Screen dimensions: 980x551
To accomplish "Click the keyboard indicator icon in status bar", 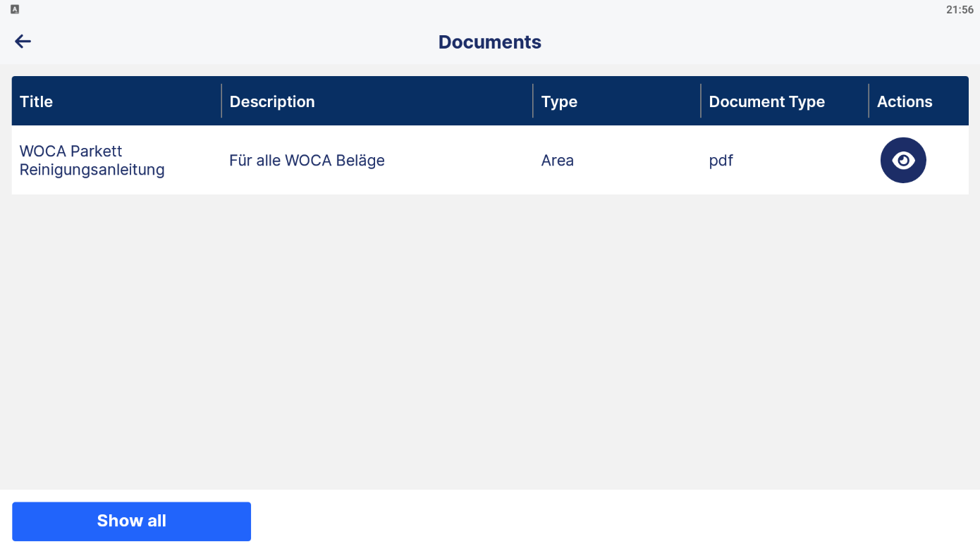I will click(x=15, y=9).
